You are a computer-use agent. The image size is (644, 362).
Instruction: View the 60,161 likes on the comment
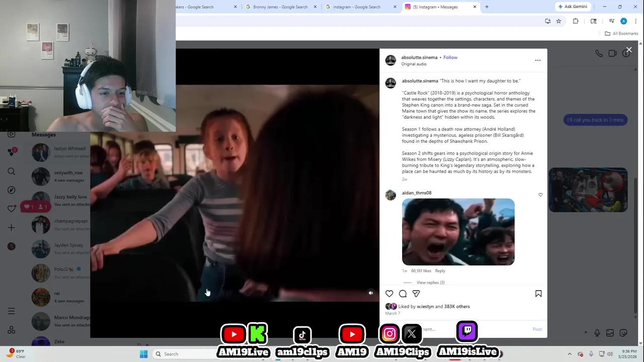(x=421, y=271)
